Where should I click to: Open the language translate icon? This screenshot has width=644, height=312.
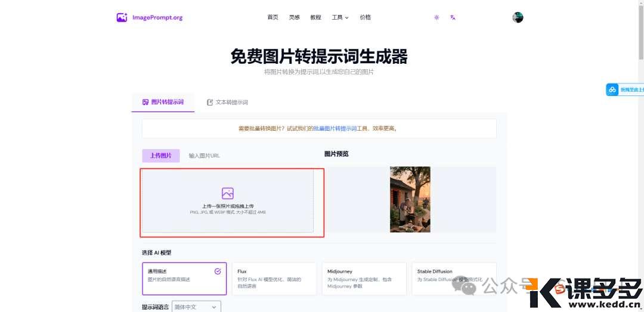(x=453, y=18)
